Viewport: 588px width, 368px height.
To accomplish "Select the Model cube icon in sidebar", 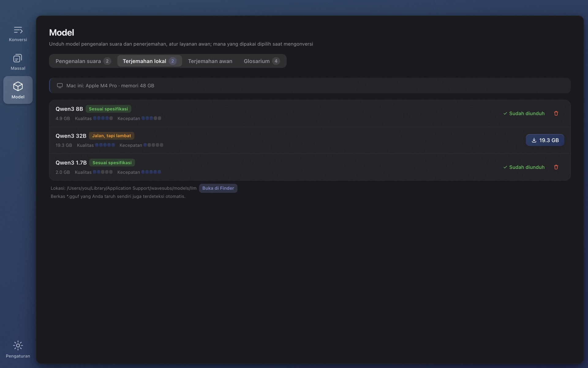I will coord(18,86).
